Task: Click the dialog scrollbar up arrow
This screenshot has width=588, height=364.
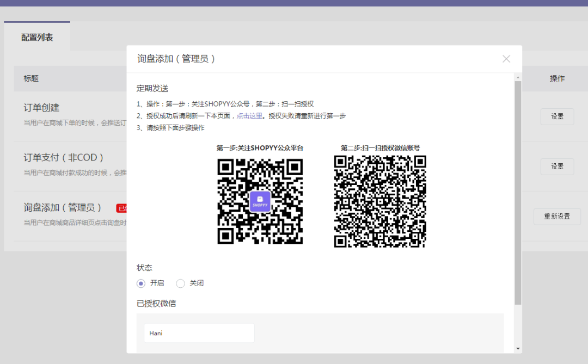Action: point(518,77)
